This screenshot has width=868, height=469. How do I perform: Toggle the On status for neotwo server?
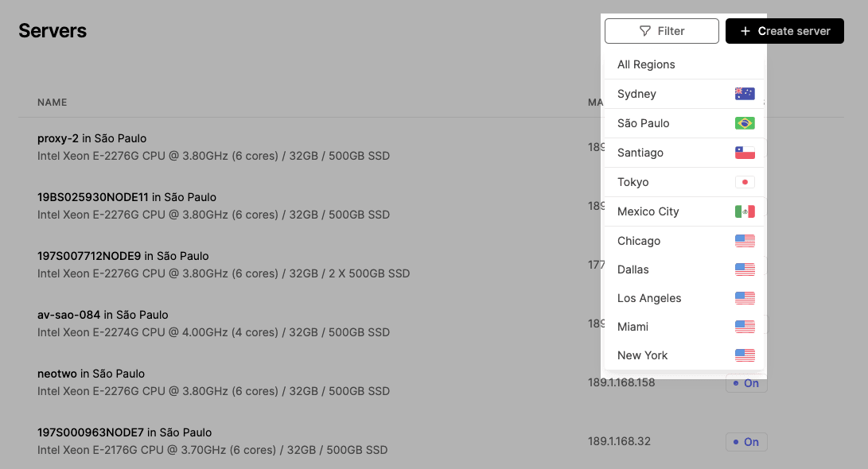pyautogui.click(x=745, y=383)
